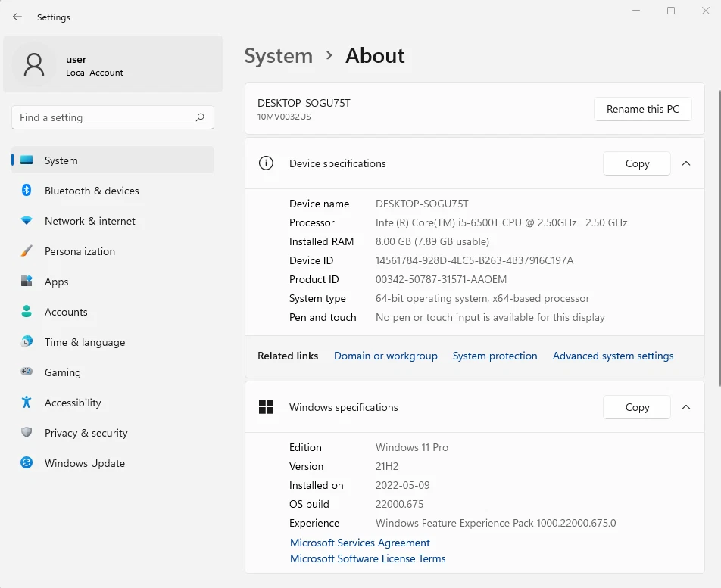Select the Gaming controller icon
Image resolution: width=721 pixels, height=588 pixels.
pos(25,372)
